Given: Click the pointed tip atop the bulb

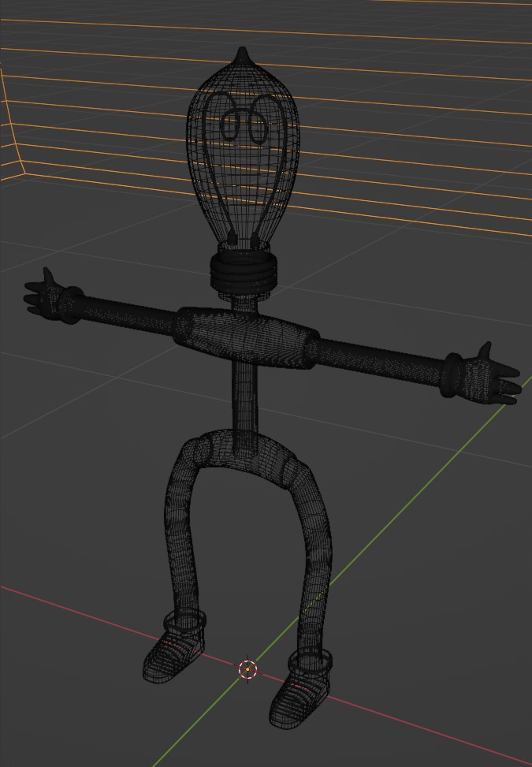Looking at the screenshot, I should 242,56.
